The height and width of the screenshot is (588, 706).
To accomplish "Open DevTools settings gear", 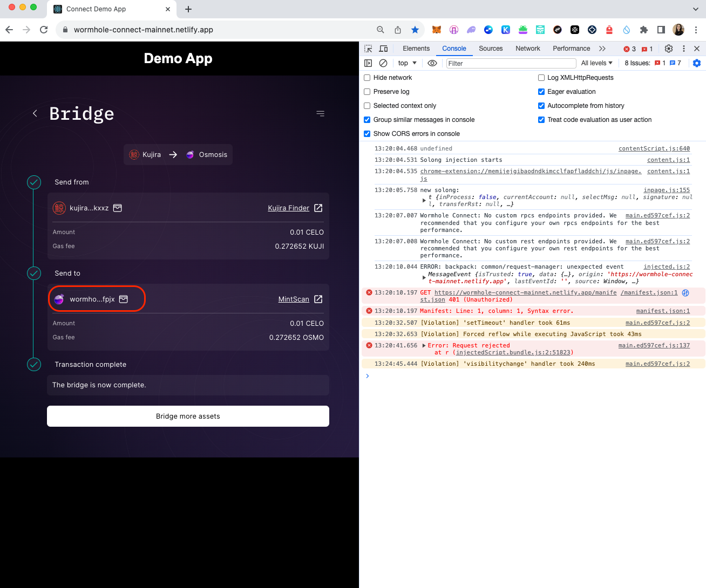I will 669,49.
